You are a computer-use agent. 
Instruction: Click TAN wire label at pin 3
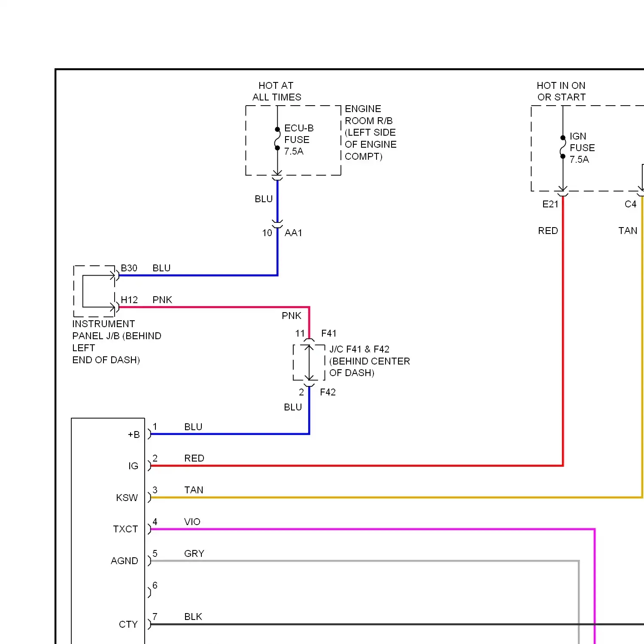[x=194, y=490]
